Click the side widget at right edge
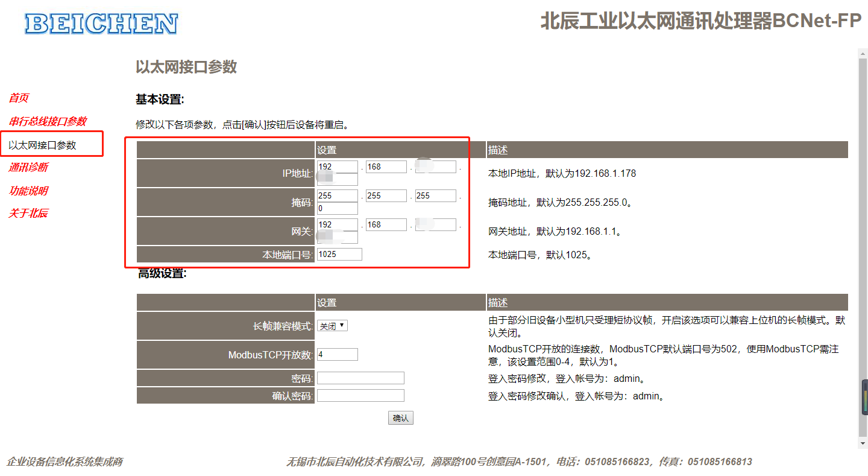868x476 pixels. click(x=864, y=397)
